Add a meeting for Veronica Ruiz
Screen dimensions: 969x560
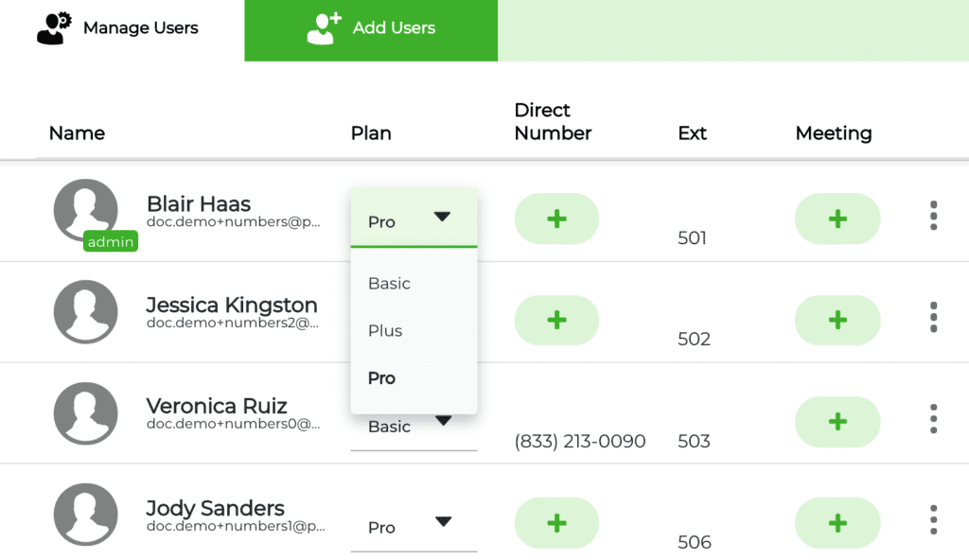tap(837, 422)
